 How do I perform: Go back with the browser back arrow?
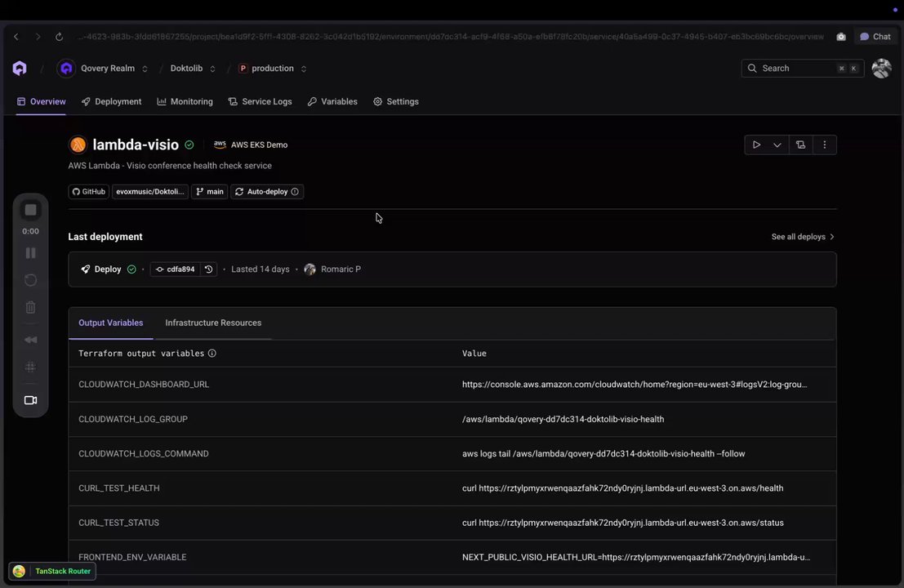pos(16,36)
